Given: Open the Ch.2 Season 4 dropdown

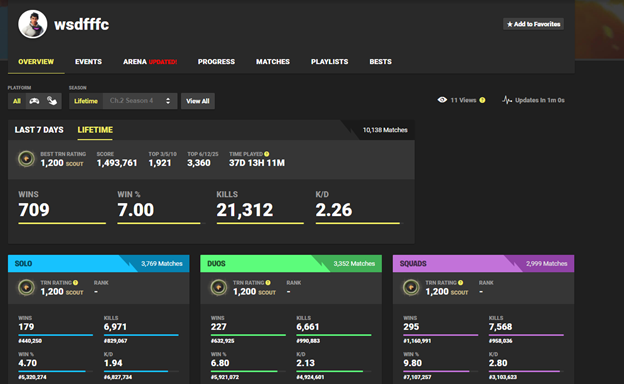Looking at the screenshot, I should tap(140, 101).
